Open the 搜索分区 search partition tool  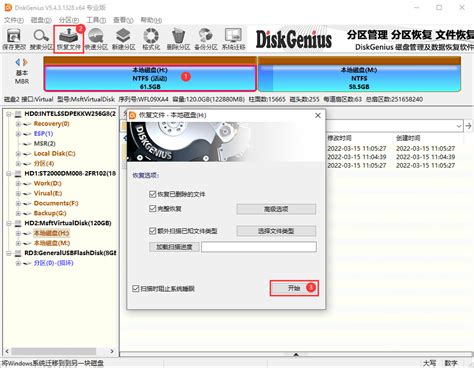point(41,39)
